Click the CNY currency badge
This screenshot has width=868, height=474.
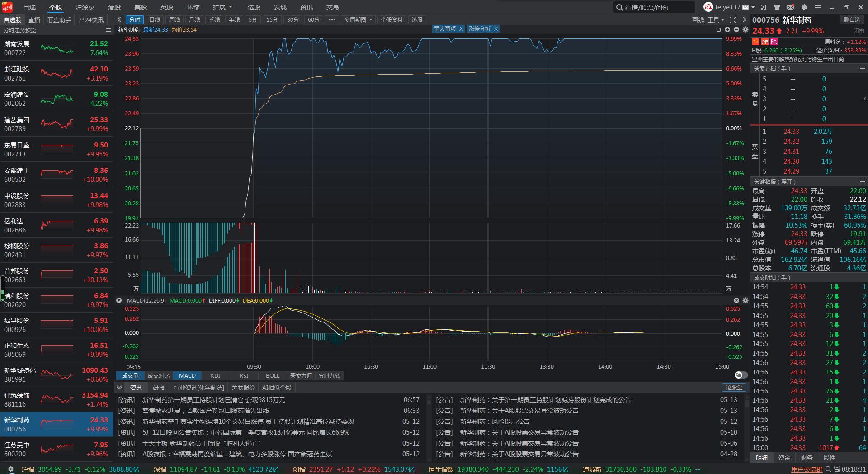pyautogui.click(x=765, y=42)
